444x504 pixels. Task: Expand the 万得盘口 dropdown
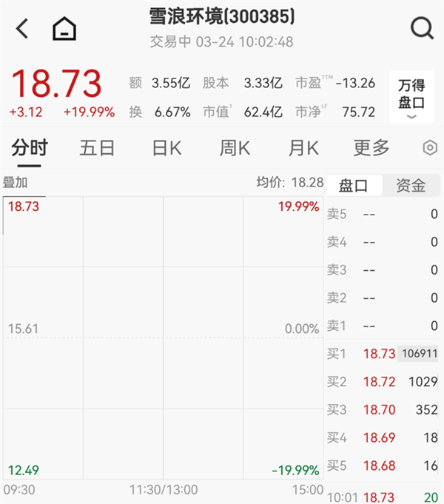pyautogui.click(x=411, y=96)
